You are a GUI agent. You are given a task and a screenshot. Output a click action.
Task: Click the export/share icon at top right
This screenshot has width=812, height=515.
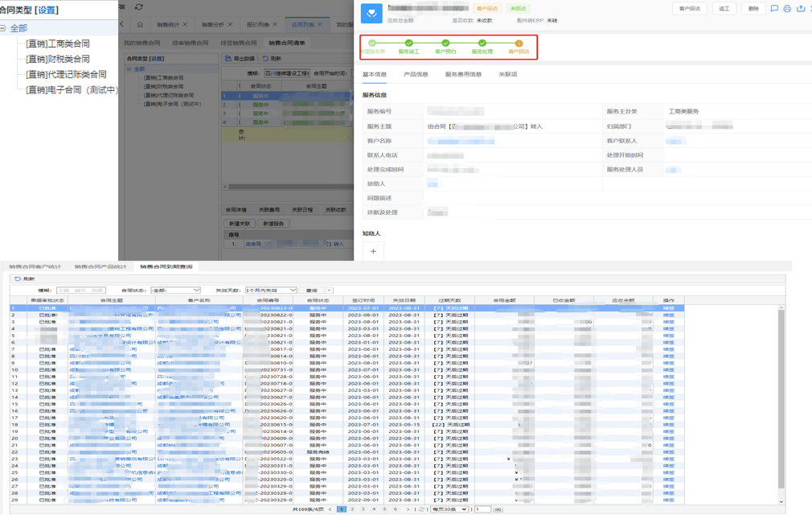(x=801, y=9)
